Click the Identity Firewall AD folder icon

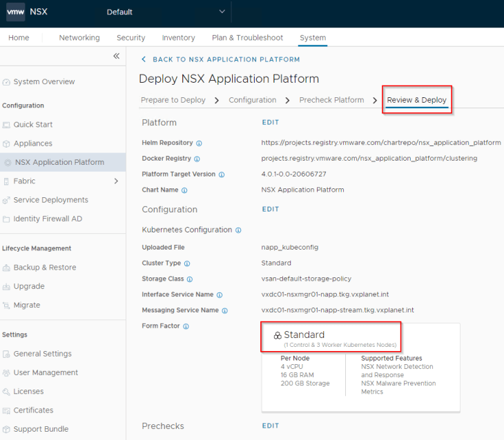6,219
